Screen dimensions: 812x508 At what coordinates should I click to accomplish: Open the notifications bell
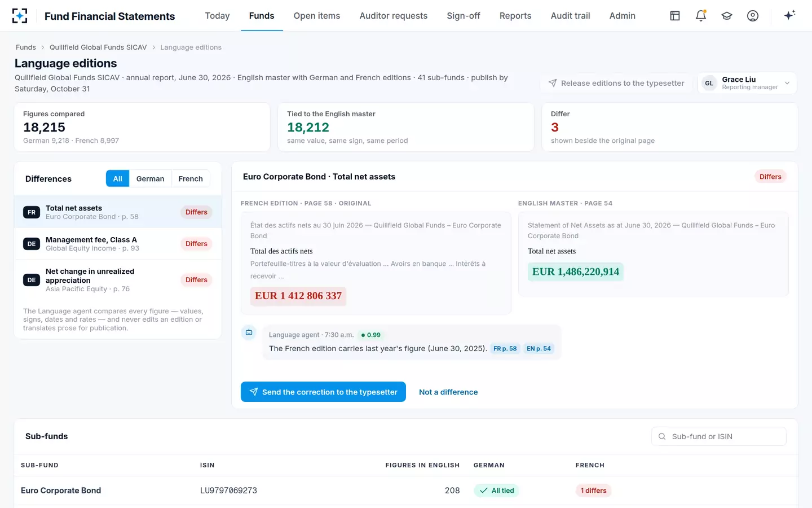coord(701,16)
